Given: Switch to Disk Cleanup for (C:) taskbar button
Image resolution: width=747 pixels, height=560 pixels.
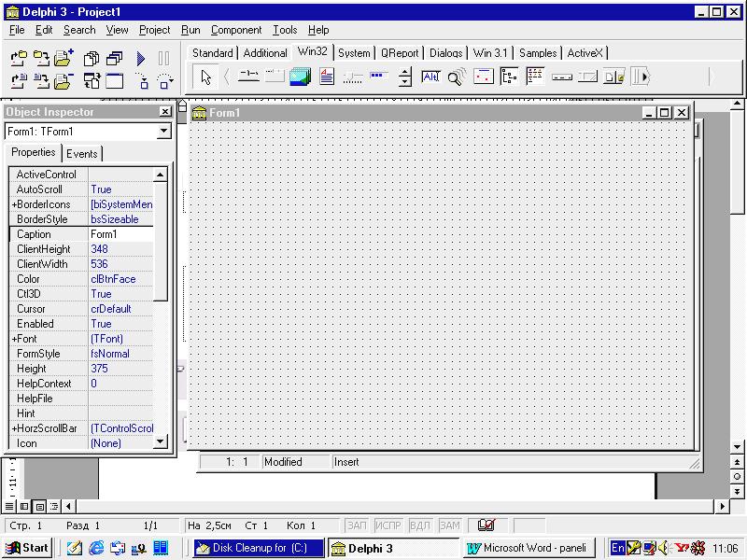Looking at the screenshot, I should coord(259,548).
